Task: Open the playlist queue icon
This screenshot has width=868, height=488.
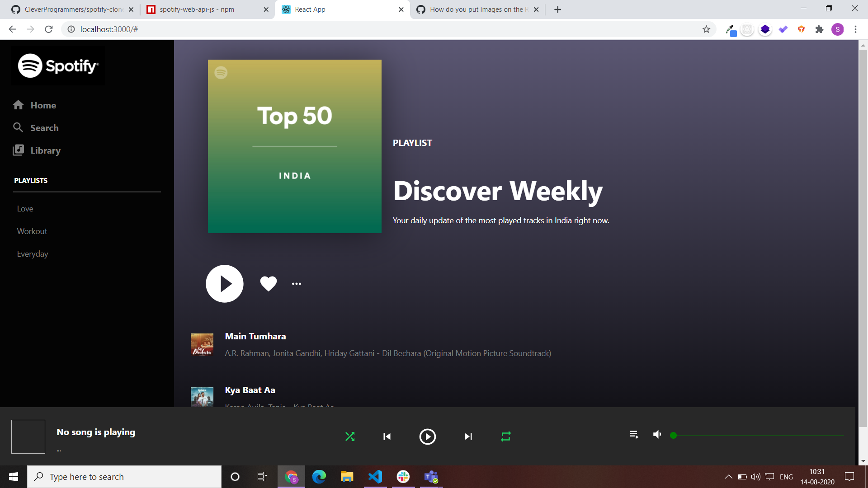Action: tap(634, 435)
